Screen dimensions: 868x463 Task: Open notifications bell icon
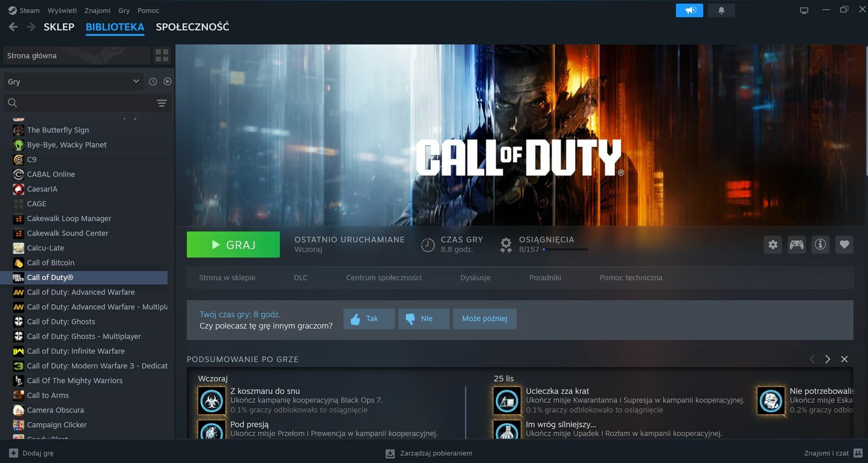[721, 10]
